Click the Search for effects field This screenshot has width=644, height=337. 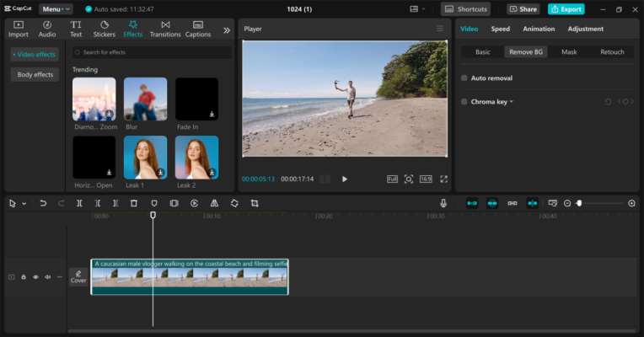pyautogui.click(x=152, y=52)
